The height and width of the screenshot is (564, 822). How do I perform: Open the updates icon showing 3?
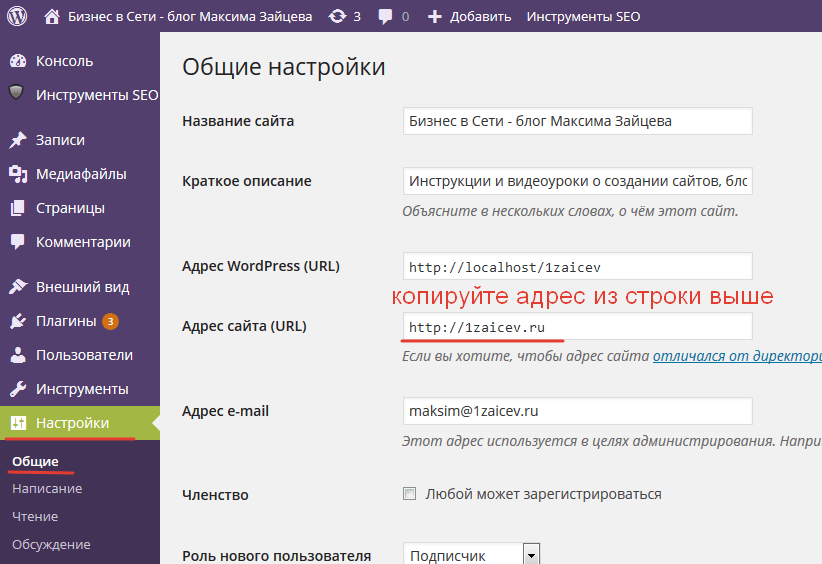(x=337, y=16)
